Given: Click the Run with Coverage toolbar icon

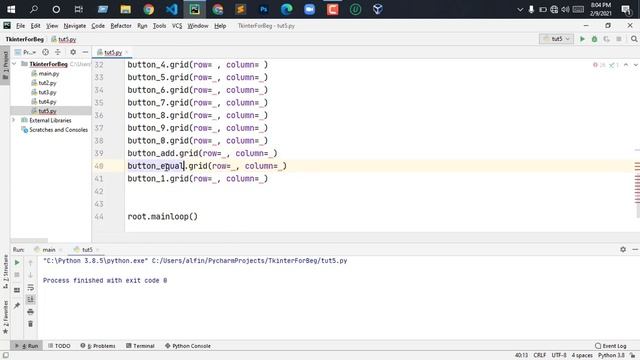Looking at the screenshot, I should pyautogui.click(x=607, y=39).
